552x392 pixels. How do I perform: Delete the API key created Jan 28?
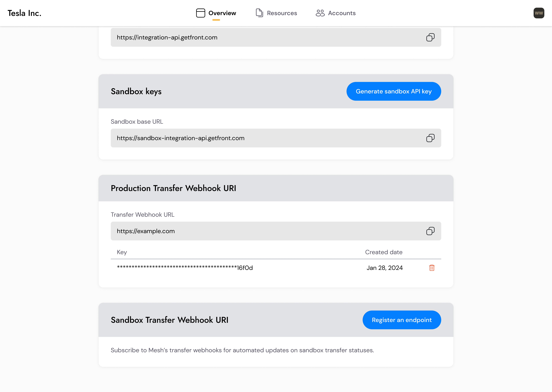click(x=432, y=268)
